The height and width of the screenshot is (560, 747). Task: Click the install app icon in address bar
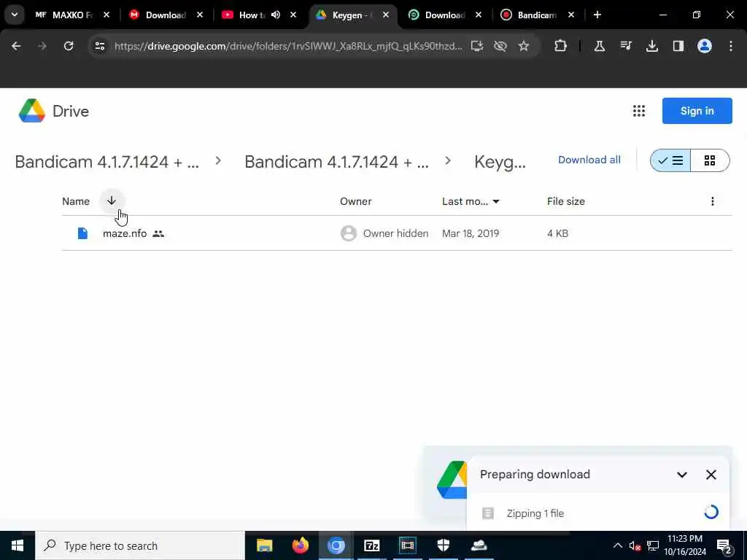pyautogui.click(x=477, y=46)
